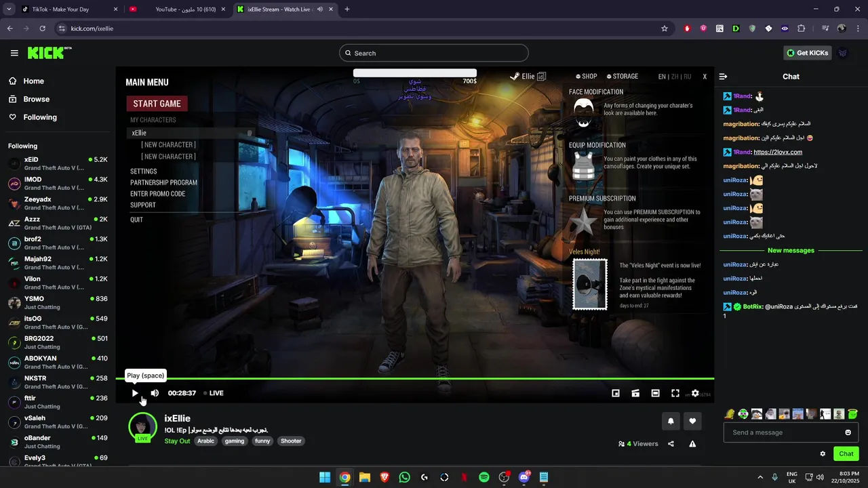
Task: Open video player settings gear
Action: [x=695, y=393]
